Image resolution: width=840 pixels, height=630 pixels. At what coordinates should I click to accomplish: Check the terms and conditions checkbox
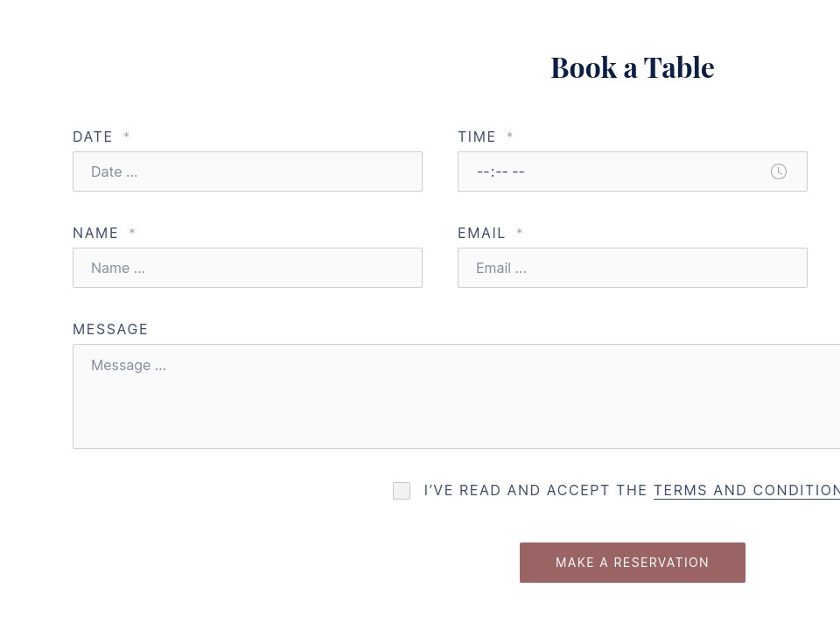tap(402, 491)
